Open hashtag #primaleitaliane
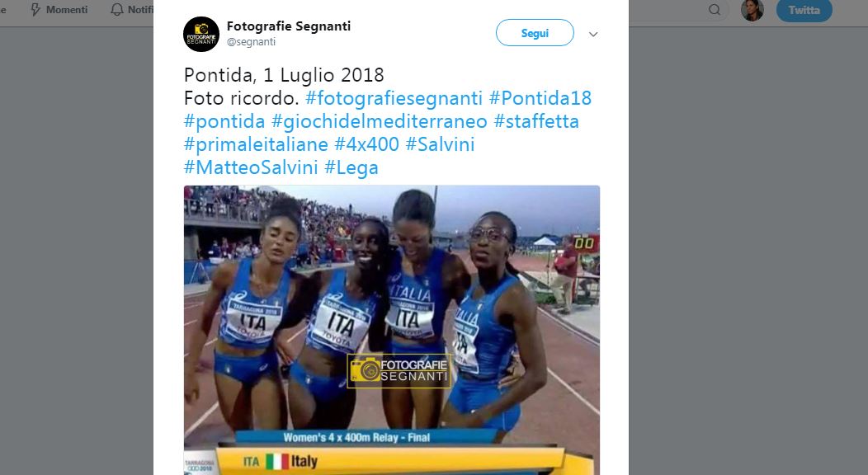 [x=256, y=145]
